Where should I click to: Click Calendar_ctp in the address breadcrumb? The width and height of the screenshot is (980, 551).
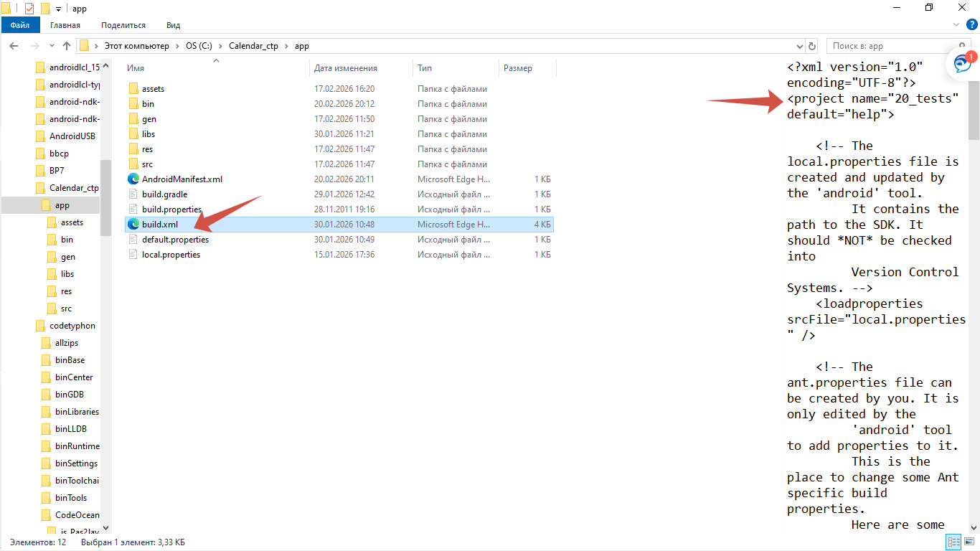254,46
